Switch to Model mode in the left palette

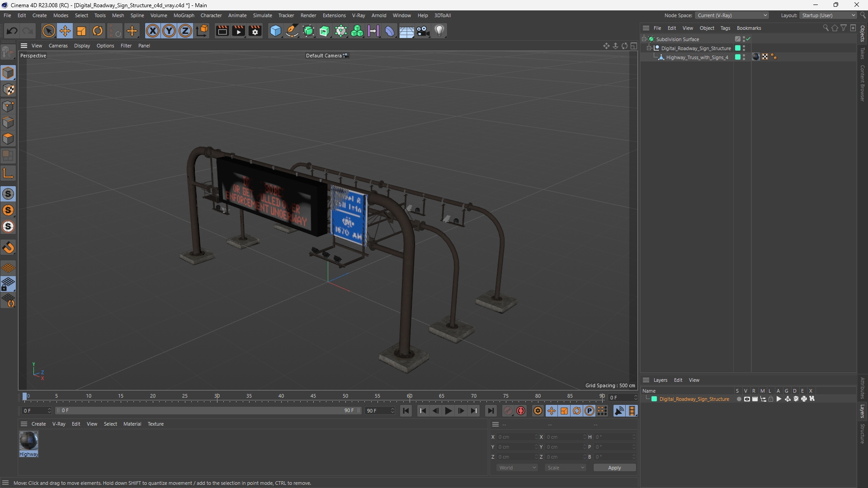(x=8, y=73)
